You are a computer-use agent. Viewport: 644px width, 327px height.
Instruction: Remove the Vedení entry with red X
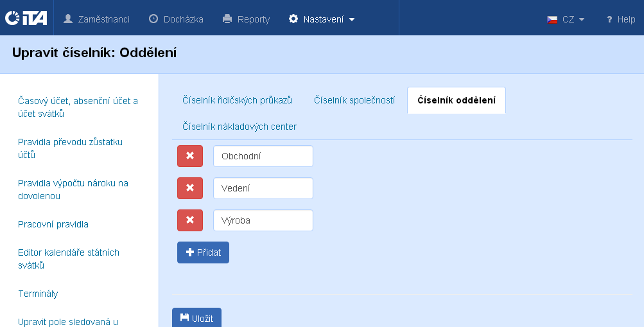(x=189, y=188)
